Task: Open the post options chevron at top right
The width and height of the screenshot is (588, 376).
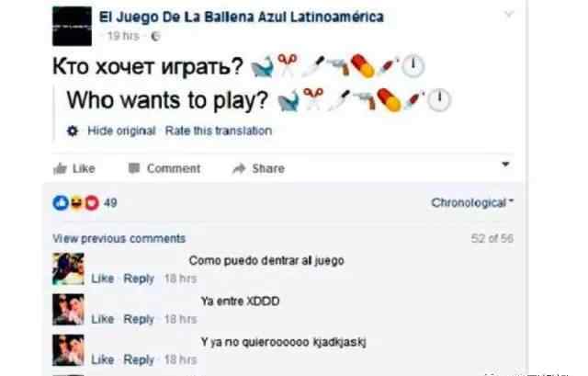Action: point(508,15)
